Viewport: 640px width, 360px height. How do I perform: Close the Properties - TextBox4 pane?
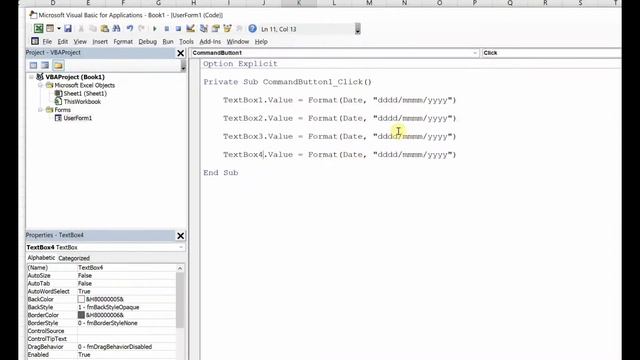point(180,236)
